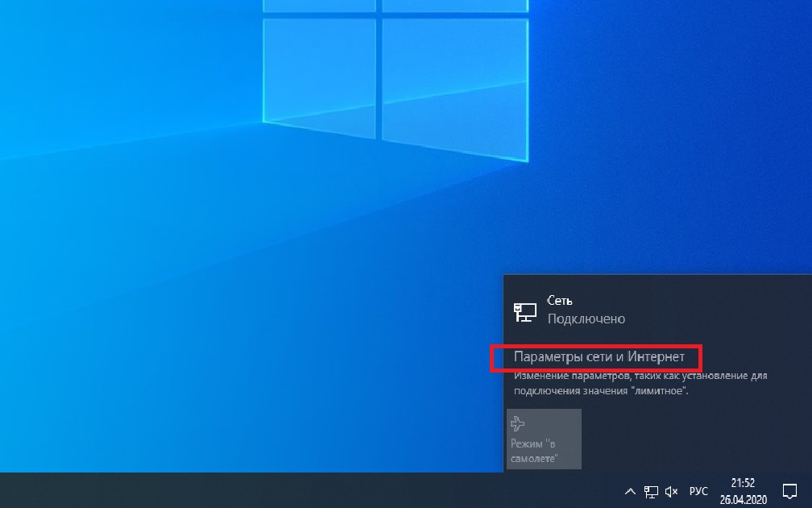Screen dimensions: 812x508
Task: Click the muted volume icon in the tray
Action: 672,491
